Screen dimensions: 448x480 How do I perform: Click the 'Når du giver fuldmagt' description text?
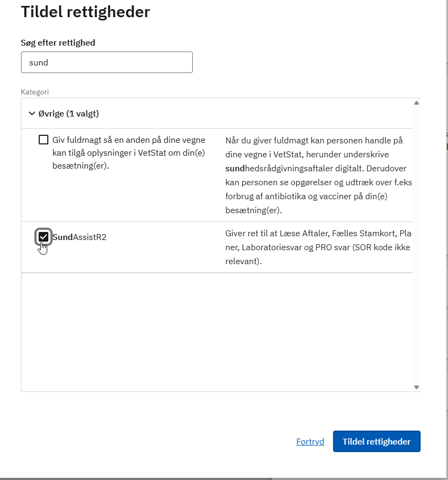click(319, 176)
